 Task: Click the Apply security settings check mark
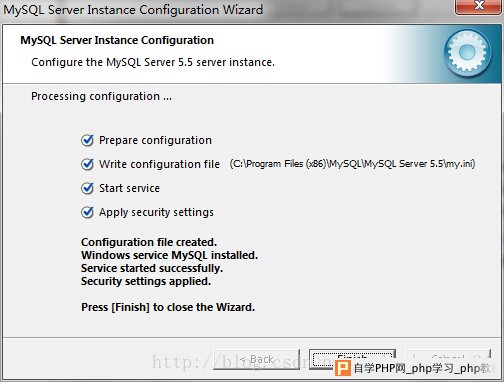[87, 212]
